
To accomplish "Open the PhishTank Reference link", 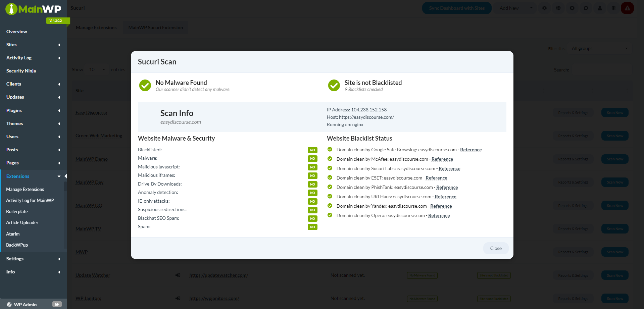I will pyautogui.click(x=447, y=187).
